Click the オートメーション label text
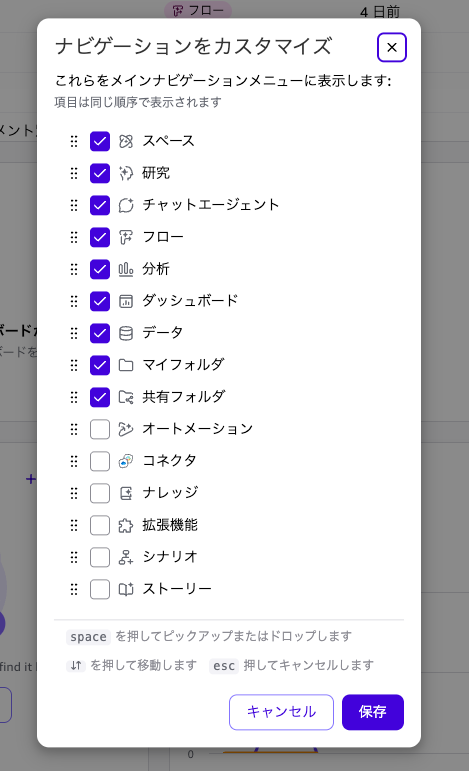The image size is (469, 771). point(198,429)
